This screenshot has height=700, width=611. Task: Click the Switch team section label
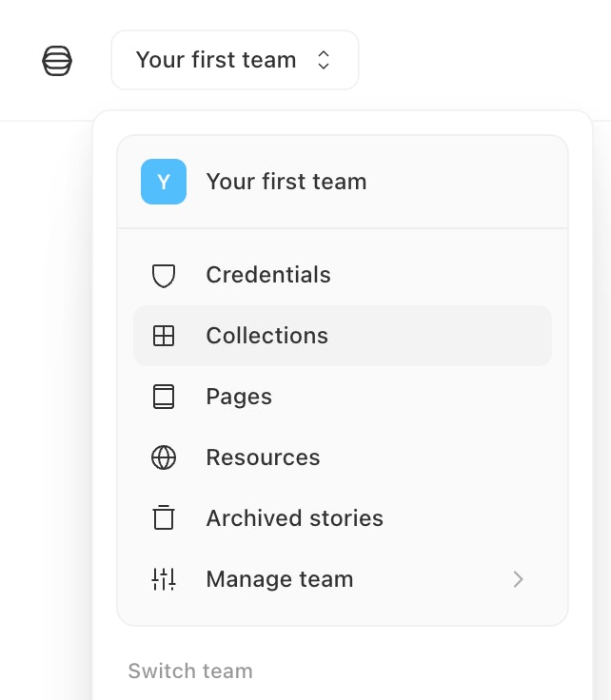click(x=190, y=671)
